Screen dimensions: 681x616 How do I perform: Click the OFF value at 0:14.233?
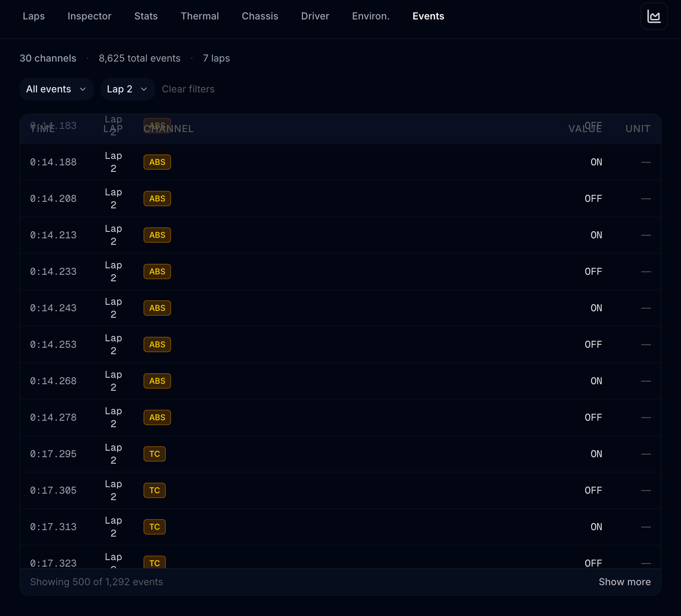point(593,272)
